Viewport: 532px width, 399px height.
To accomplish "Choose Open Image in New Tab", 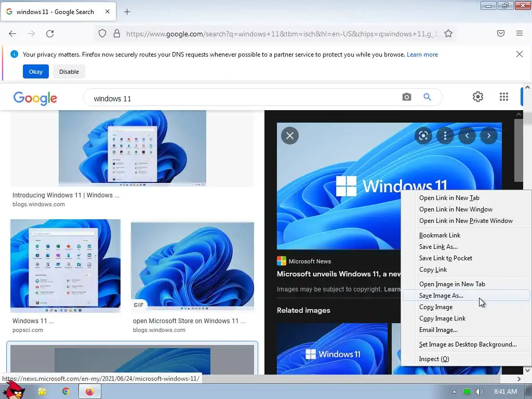I will [466, 284].
